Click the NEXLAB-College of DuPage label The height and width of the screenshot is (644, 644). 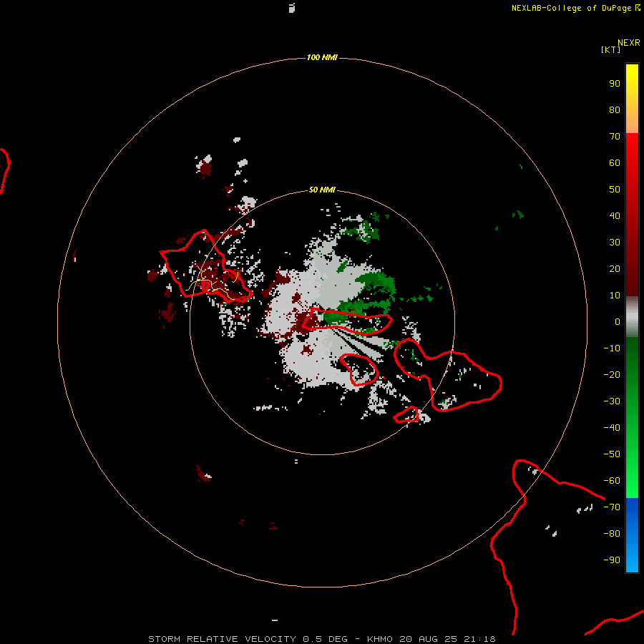(575, 8)
